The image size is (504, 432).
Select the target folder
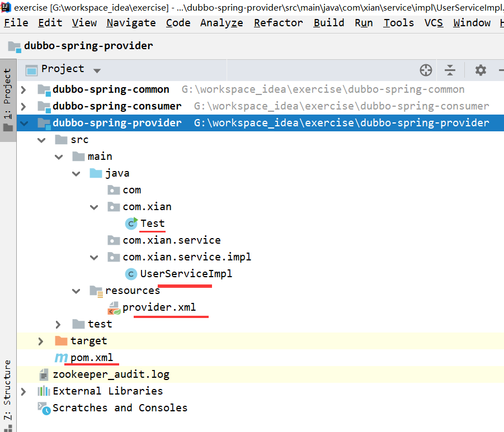tap(260, 340)
